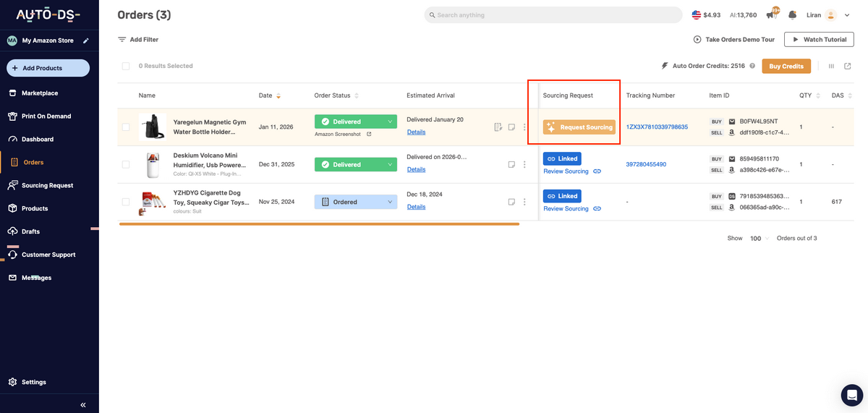Image resolution: width=868 pixels, height=413 pixels.
Task: Edit the My Amazon Store name (pencil icon)
Action: click(86, 41)
